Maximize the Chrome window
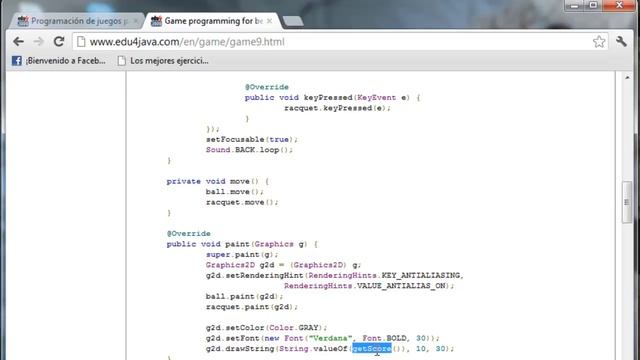Screen dimensions: 640x360 [593, 5]
